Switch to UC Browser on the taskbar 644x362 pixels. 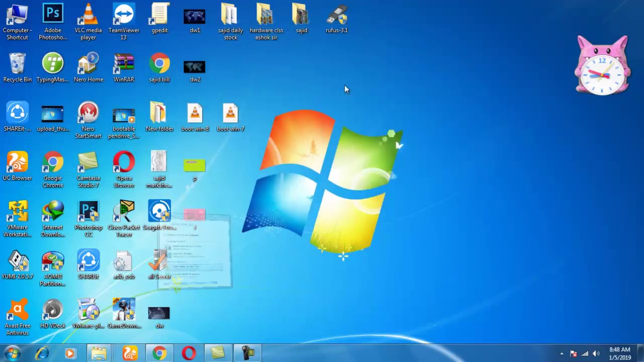130,353
